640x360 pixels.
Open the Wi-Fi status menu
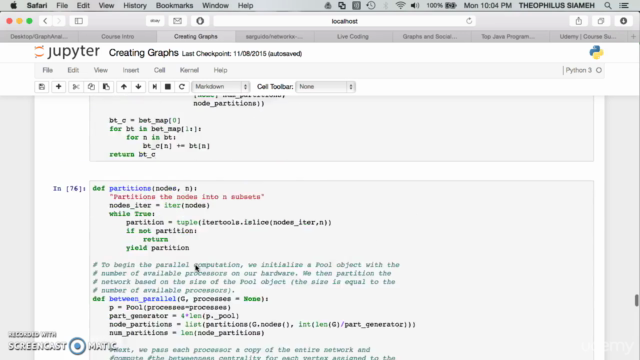click(x=400, y=5)
